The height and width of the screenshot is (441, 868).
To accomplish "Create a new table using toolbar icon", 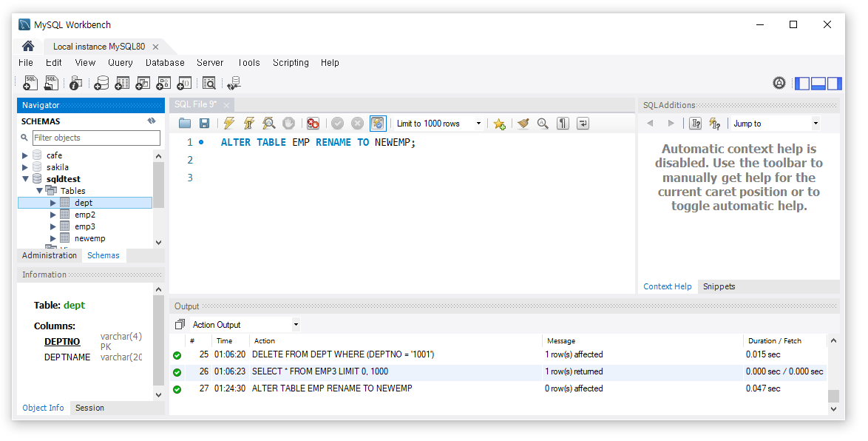I will point(122,83).
